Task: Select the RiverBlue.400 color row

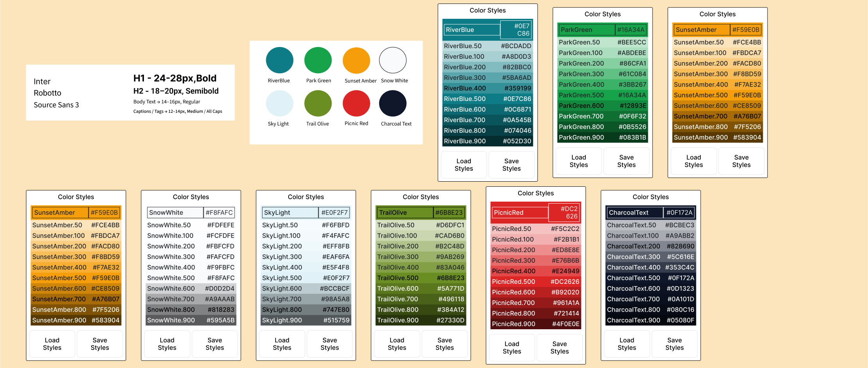Action: [487, 88]
